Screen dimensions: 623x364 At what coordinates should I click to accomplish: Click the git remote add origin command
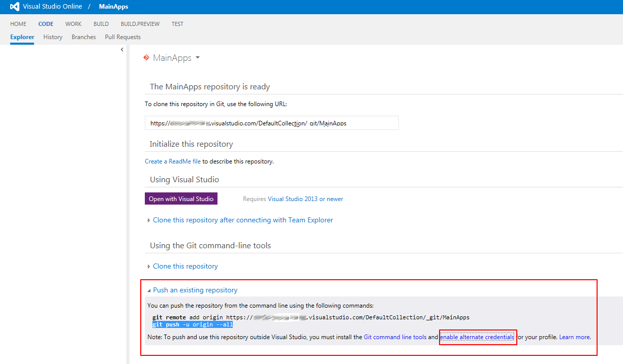[x=311, y=317]
